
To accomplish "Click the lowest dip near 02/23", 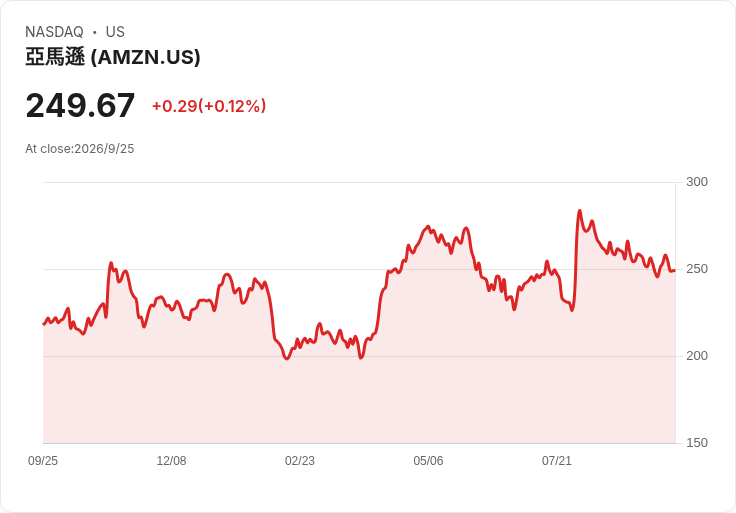I will point(287,359).
